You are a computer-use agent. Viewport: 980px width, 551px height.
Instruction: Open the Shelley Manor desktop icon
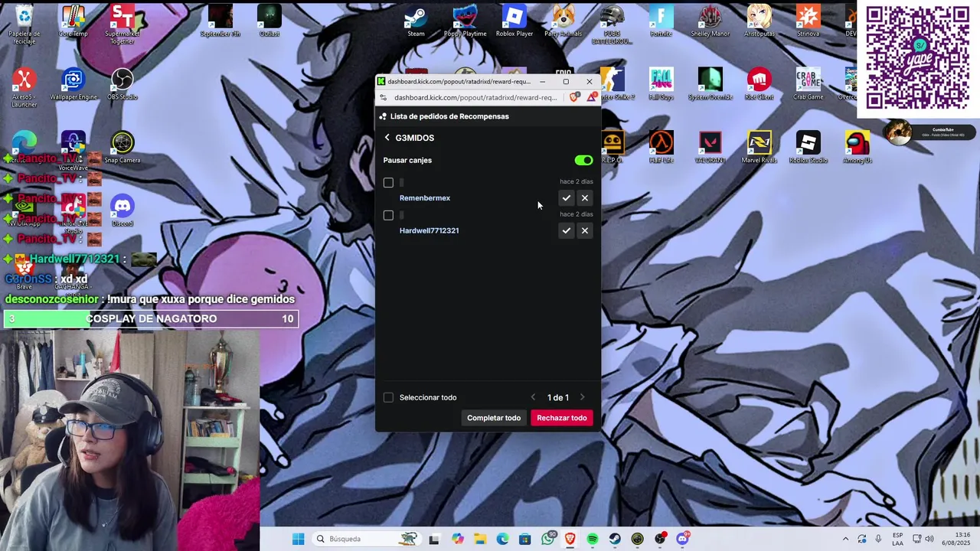pyautogui.click(x=710, y=21)
